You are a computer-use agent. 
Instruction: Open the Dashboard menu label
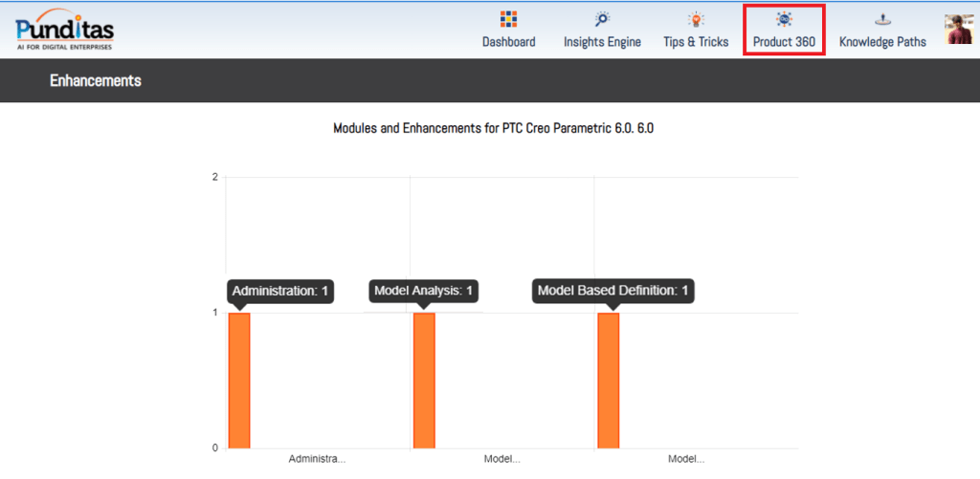click(x=508, y=42)
